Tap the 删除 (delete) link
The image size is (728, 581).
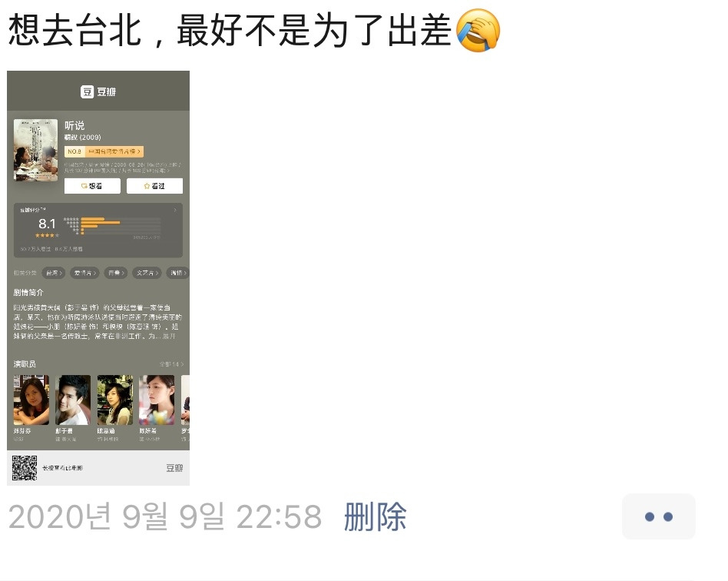tap(376, 516)
